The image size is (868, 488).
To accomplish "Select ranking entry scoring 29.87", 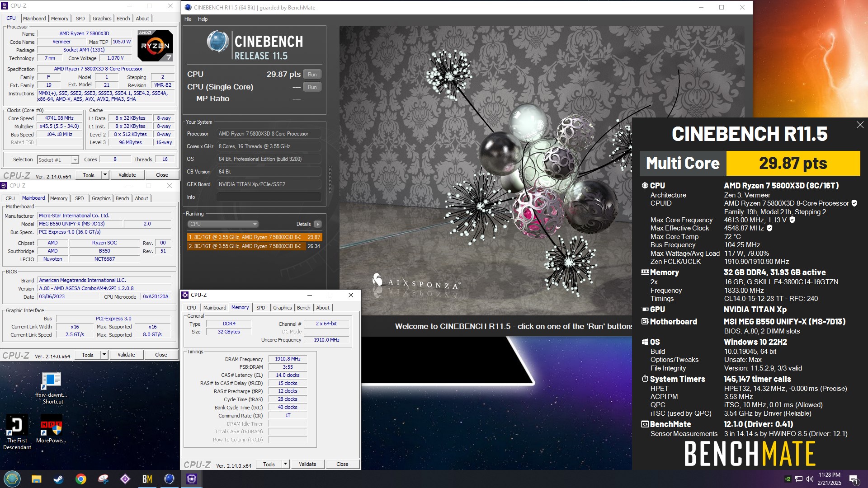I will (255, 237).
